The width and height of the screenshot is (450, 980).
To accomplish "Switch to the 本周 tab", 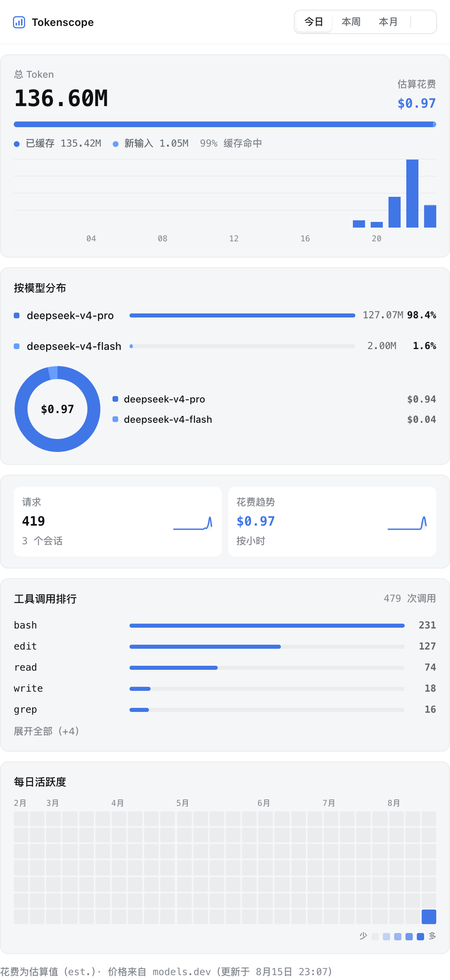I will point(351,22).
